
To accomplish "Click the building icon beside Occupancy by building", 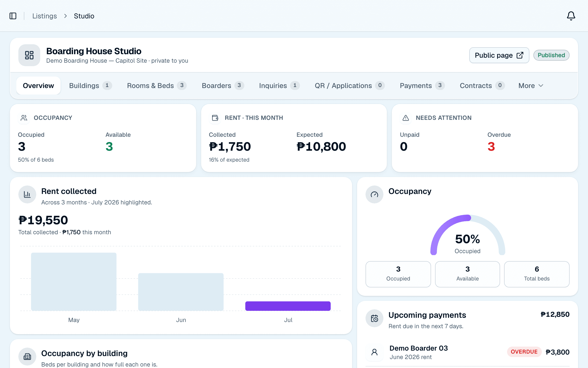I will tap(27, 357).
